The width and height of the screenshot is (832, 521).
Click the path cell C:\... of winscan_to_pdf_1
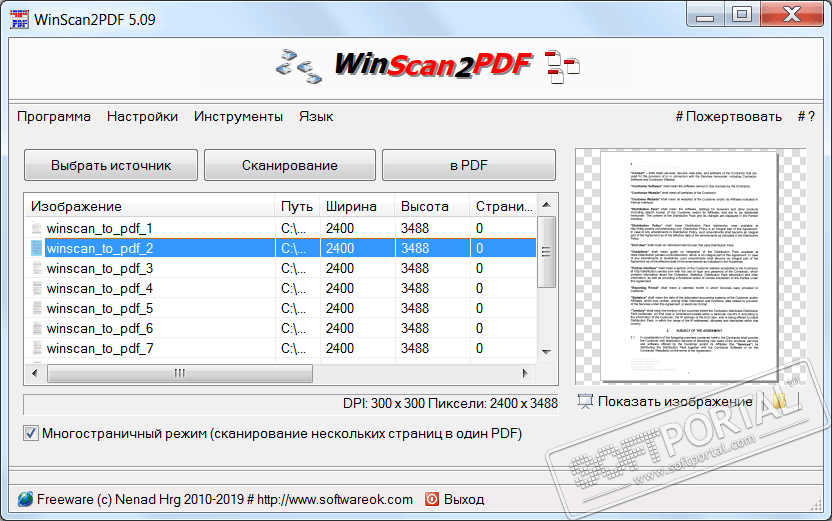click(293, 228)
